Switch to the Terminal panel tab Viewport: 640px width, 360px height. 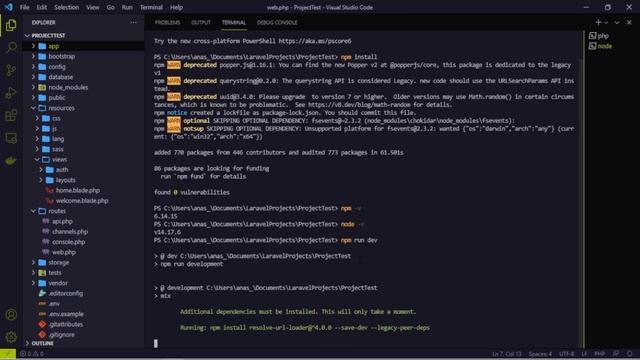(x=234, y=22)
